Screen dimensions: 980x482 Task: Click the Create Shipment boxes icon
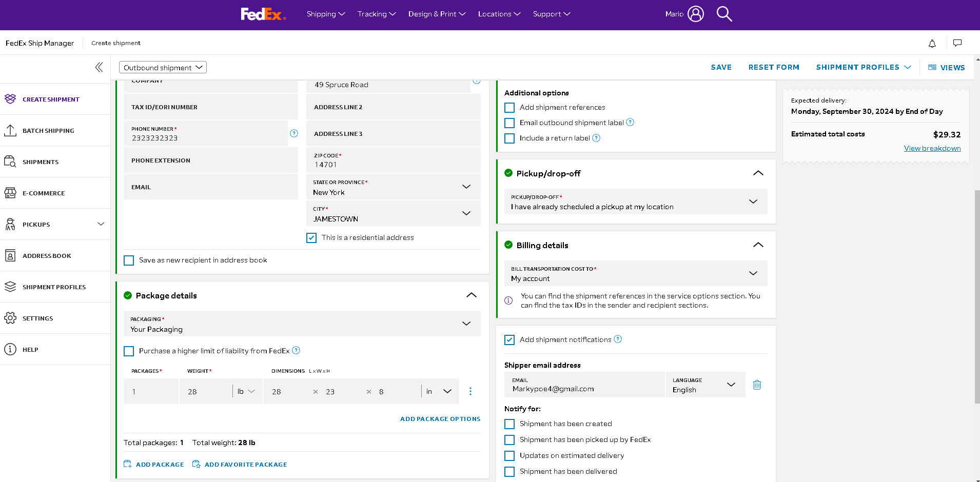coord(10,99)
